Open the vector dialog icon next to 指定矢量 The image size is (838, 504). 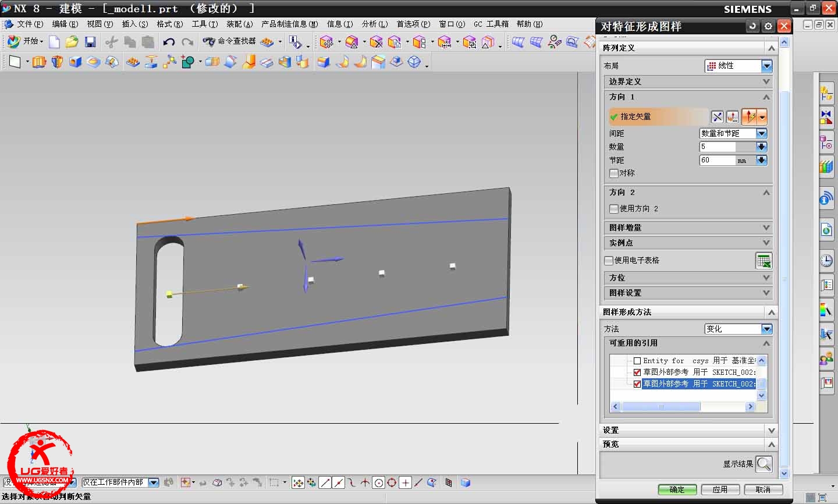[x=732, y=117]
